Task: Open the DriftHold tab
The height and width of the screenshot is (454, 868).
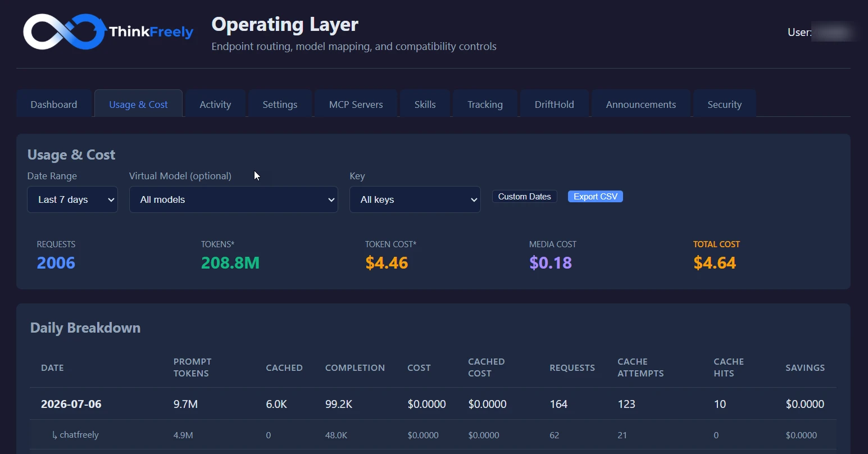Action: pos(555,104)
